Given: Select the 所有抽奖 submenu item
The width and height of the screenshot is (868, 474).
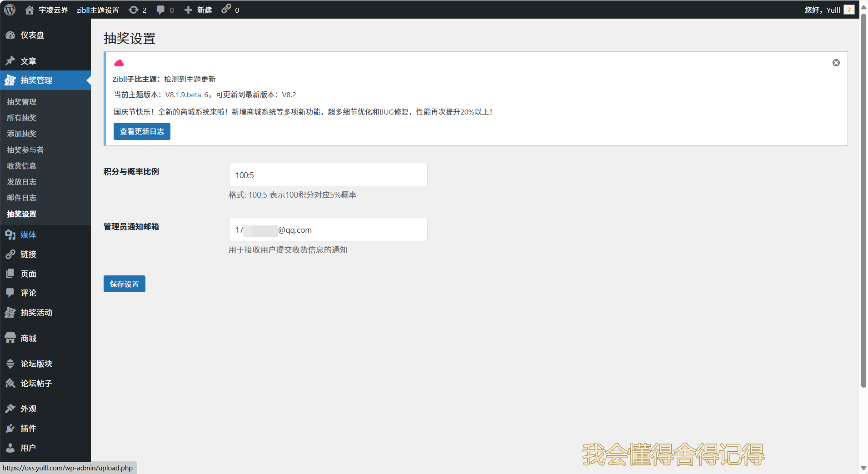Looking at the screenshot, I should (22, 118).
